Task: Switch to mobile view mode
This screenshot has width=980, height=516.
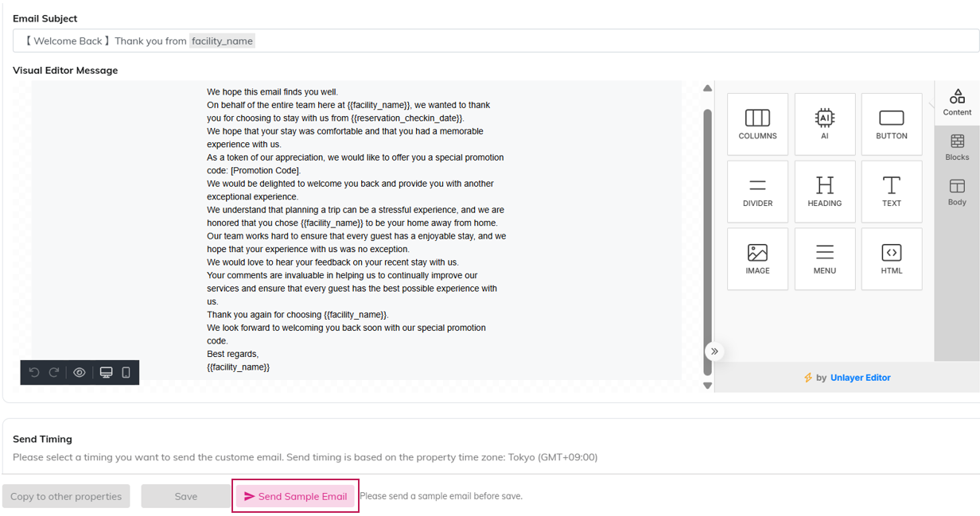Action: pos(126,372)
